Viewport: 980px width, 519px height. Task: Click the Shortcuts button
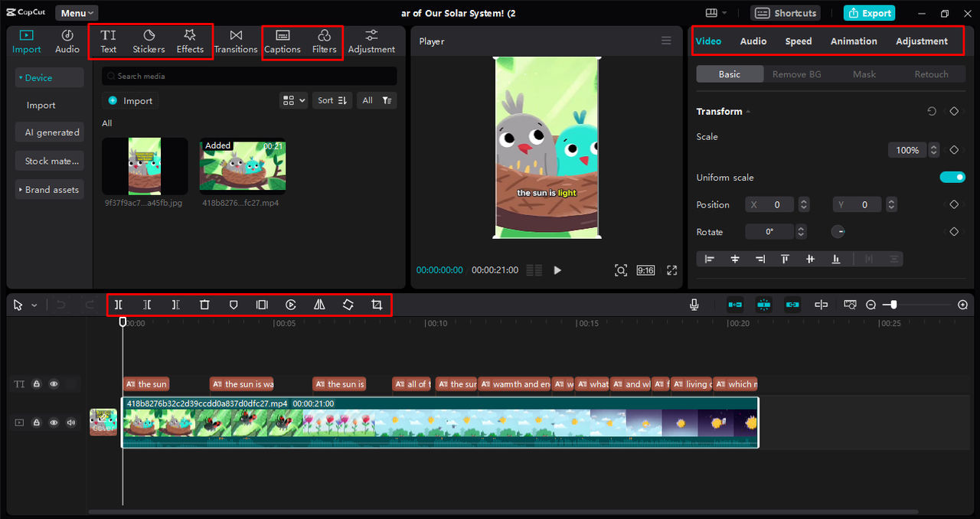(x=786, y=13)
